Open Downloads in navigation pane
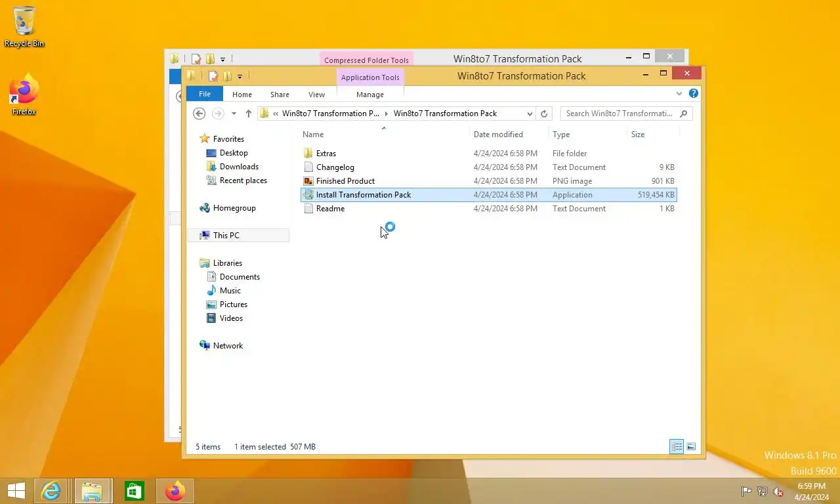 [x=239, y=167]
